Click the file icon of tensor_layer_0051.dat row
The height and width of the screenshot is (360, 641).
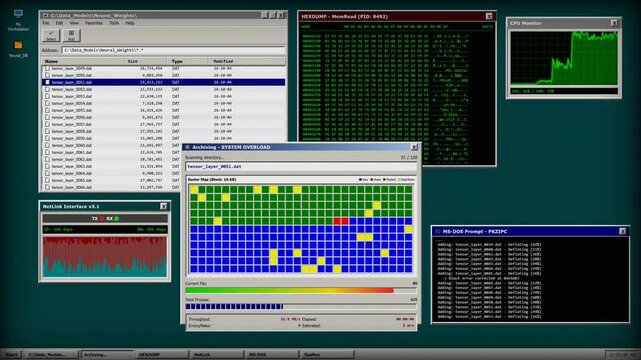click(x=47, y=82)
